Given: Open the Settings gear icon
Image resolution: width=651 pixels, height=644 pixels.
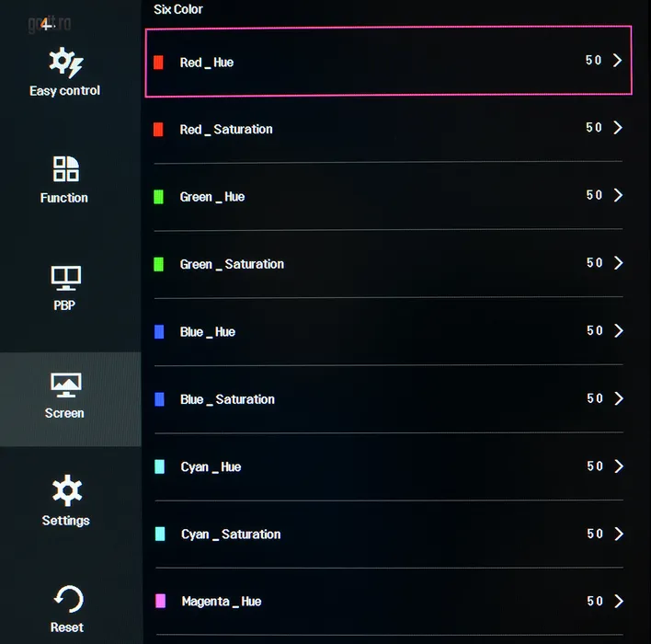Looking at the screenshot, I should click(66, 491).
